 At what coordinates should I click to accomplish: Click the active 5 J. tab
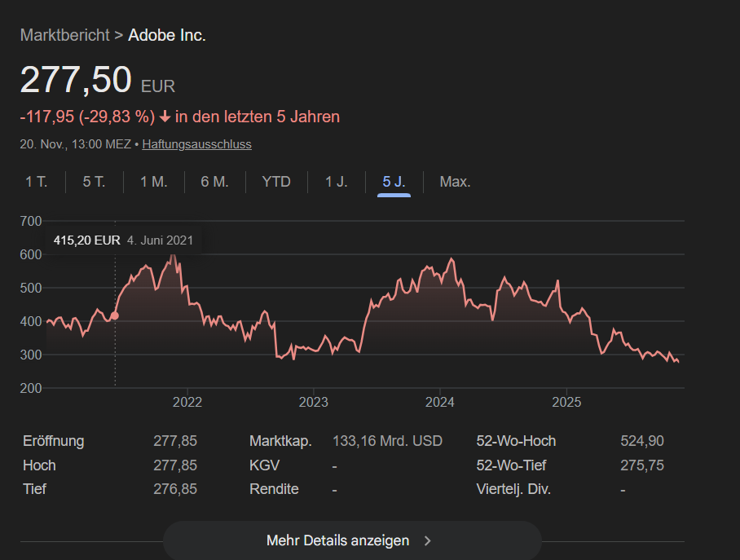[x=394, y=182]
